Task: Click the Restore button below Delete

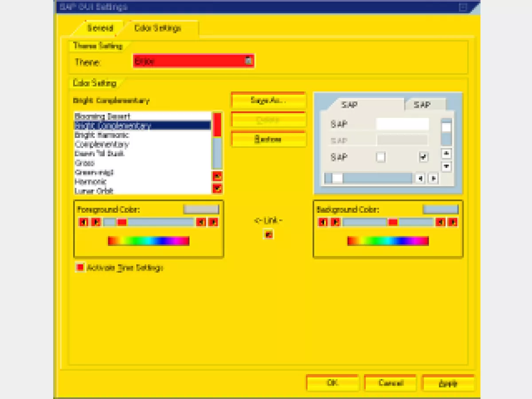Action: [268, 139]
